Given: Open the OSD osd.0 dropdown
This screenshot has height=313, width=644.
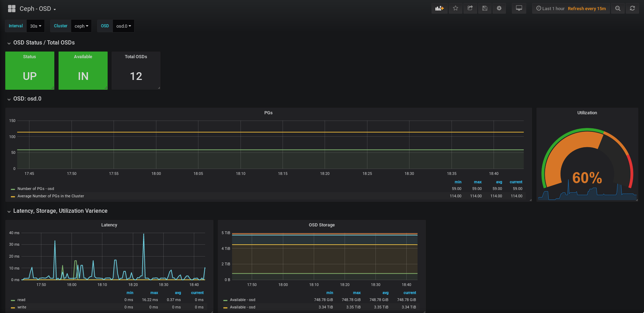Looking at the screenshot, I should coord(123,26).
